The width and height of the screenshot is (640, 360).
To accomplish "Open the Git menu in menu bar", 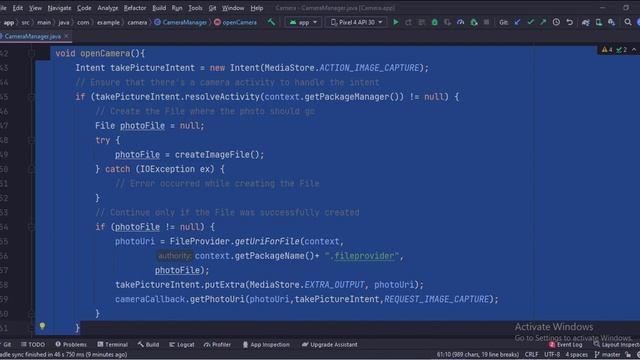I will point(212,8).
